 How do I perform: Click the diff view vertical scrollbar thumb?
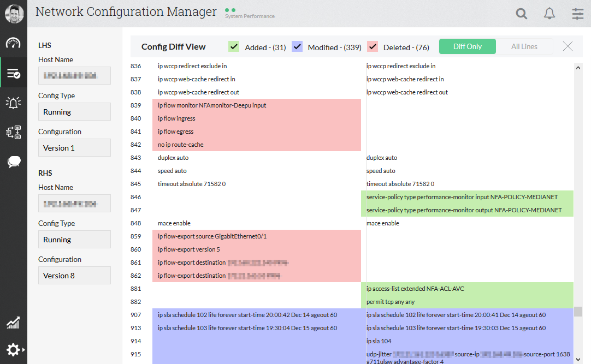[x=578, y=312]
